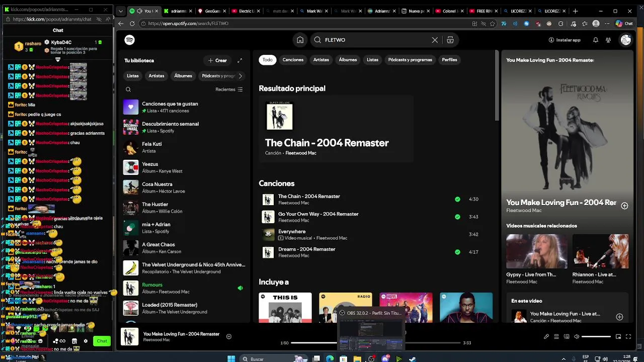The image size is (644, 362).
Task: Click Instalar app
Action: 565,40
